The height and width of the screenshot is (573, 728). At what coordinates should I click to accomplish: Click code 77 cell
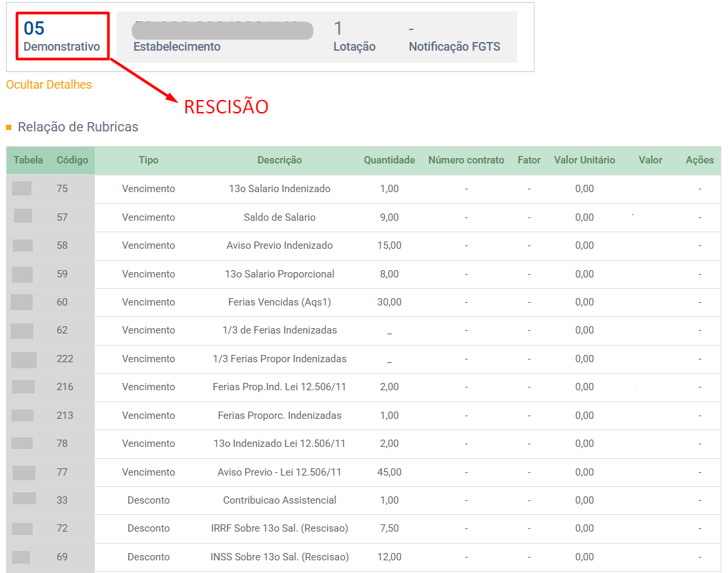pyautogui.click(x=62, y=472)
